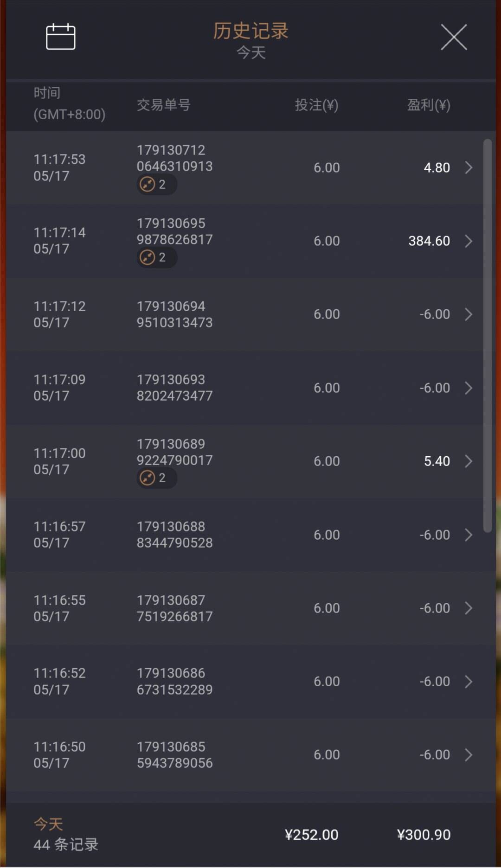Open chevron for the 11:17:09 record
The width and height of the screenshot is (501, 868).
pyautogui.click(x=469, y=388)
